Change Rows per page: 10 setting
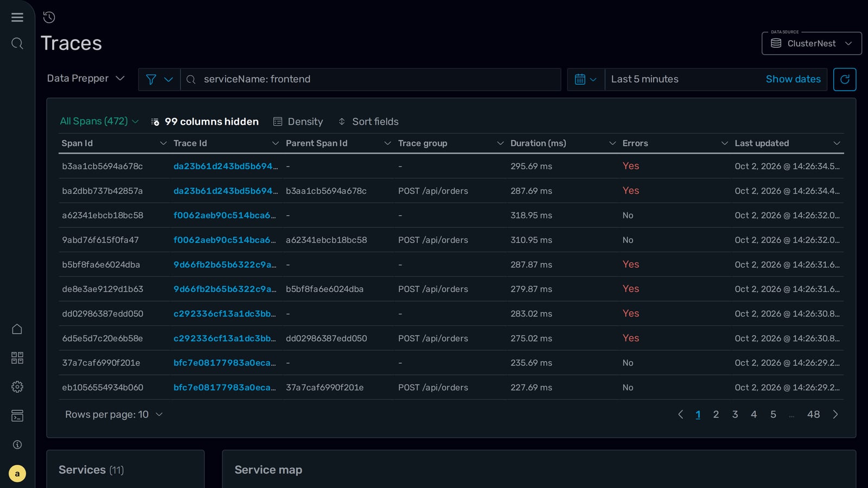The image size is (868, 488). pyautogui.click(x=114, y=414)
